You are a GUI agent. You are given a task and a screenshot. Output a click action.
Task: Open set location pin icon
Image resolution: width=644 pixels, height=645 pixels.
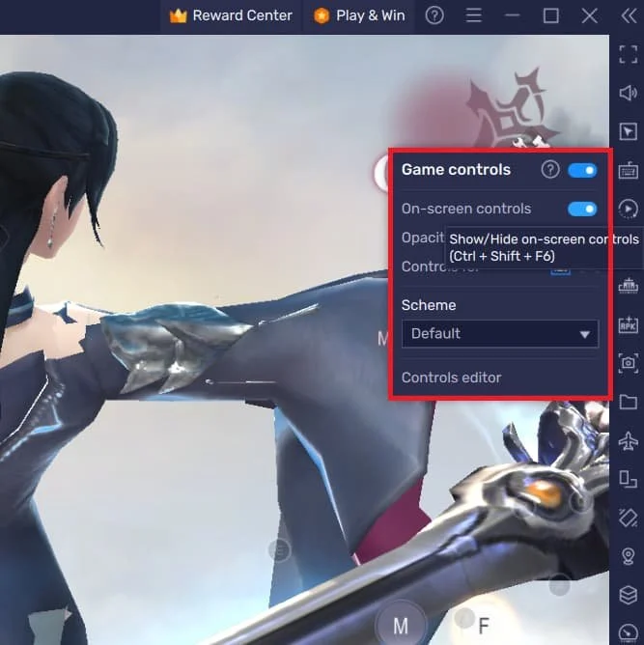(x=628, y=556)
